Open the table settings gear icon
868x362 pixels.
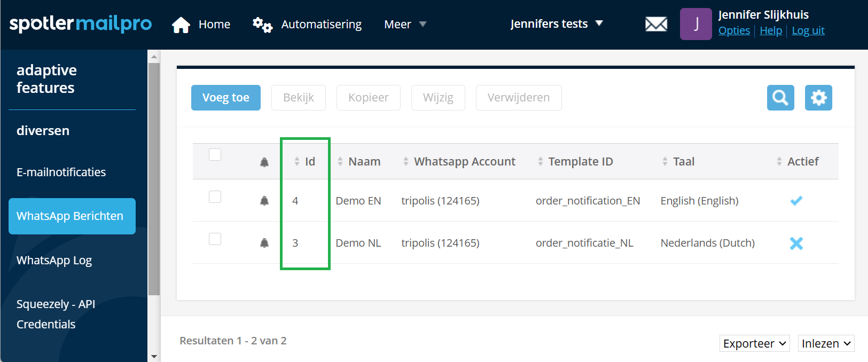click(x=818, y=98)
